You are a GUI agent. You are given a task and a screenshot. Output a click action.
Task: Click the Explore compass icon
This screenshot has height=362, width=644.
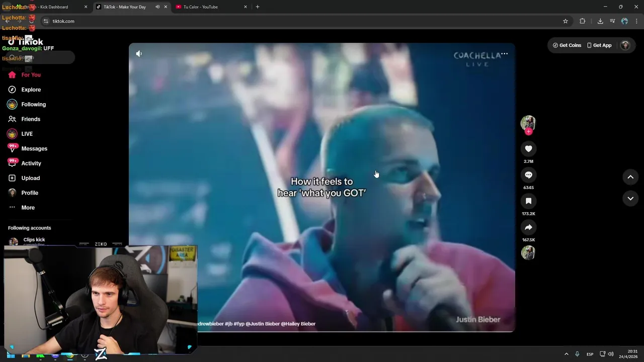tap(12, 89)
